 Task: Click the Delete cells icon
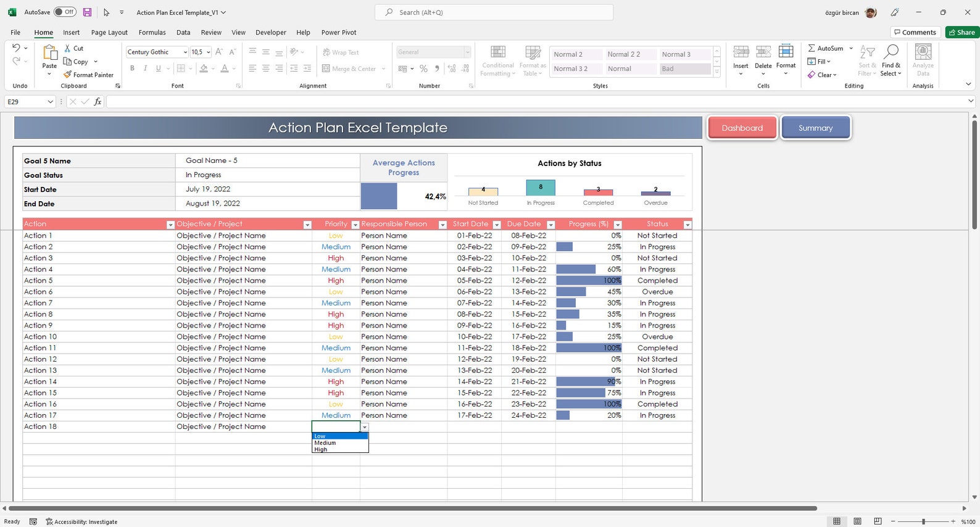click(763, 52)
